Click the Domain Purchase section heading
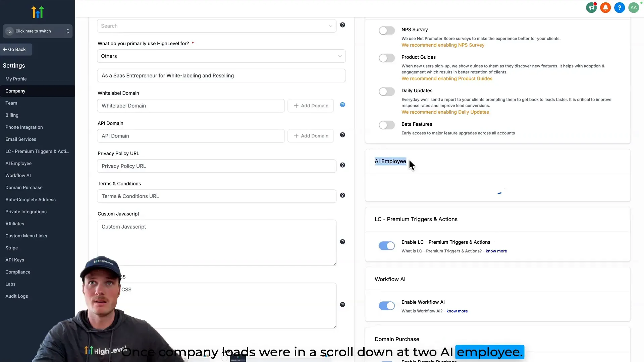 pos(397,339)
